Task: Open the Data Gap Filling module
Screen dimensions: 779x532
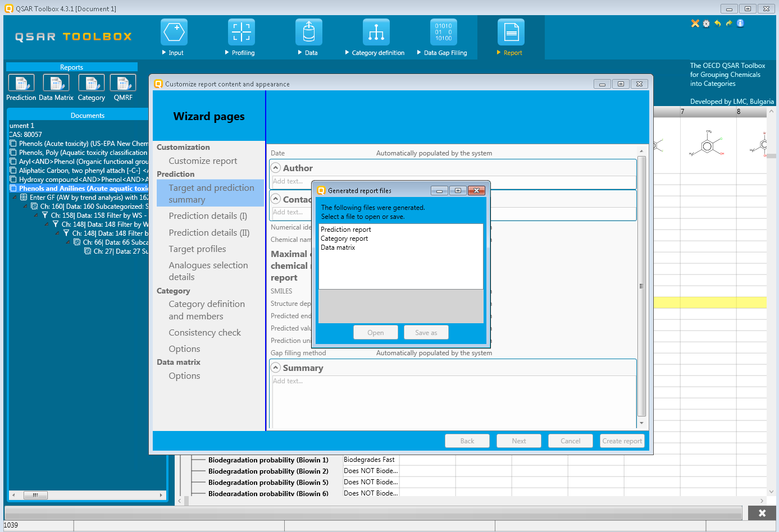Action: click(444, 33)
